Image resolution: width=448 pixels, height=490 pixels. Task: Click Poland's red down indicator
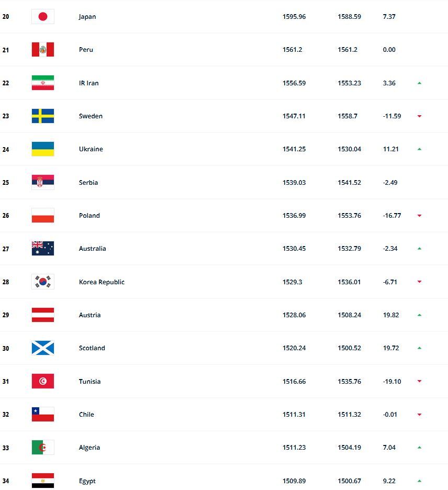(419, 216)
